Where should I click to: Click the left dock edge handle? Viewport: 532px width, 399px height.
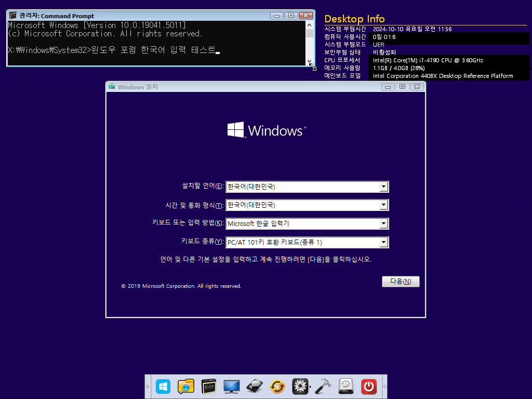[148, 387]
